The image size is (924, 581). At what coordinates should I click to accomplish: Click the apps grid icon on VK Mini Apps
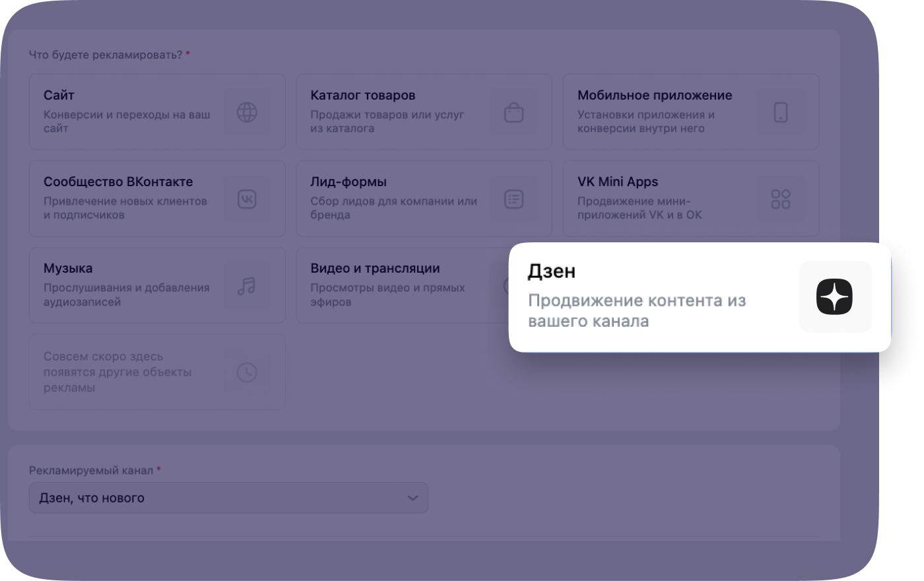tap(781, 199)
